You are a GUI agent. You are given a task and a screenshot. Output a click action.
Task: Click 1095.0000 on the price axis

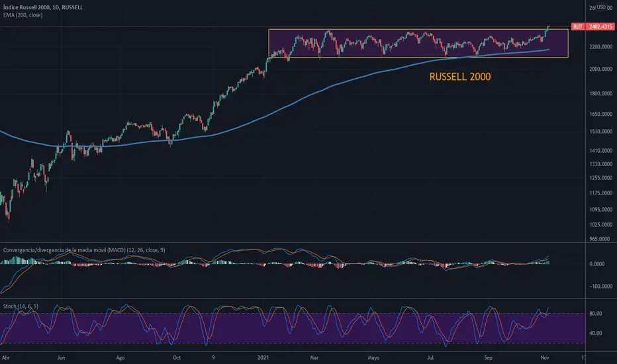(x=600, y=210)
